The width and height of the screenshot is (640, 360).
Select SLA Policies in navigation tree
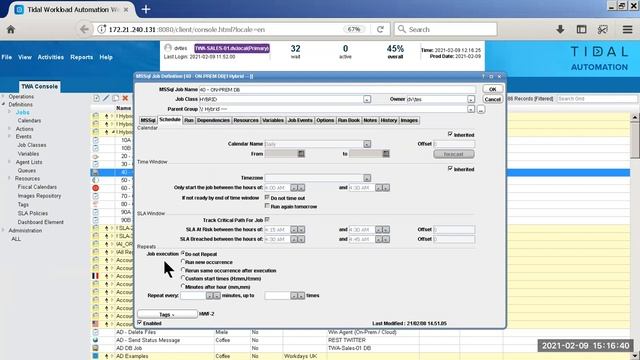pos(33,213)
